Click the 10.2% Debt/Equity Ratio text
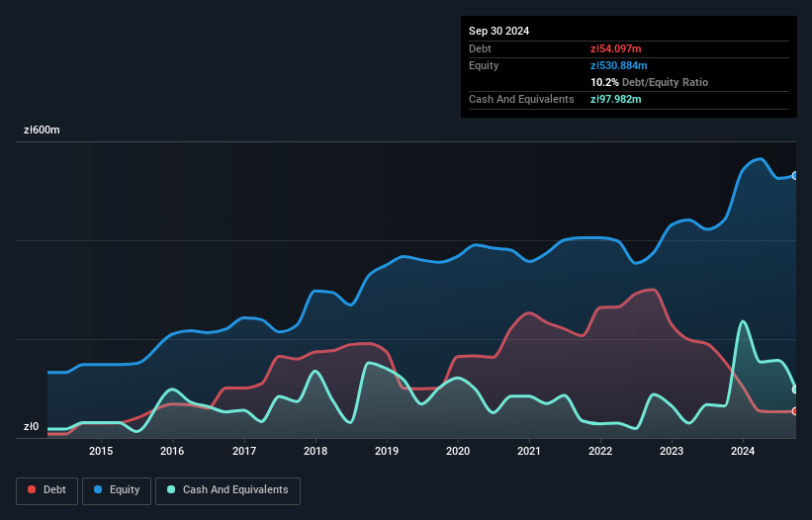The width and height of the screenshot is (812, 520). [650, 82]
